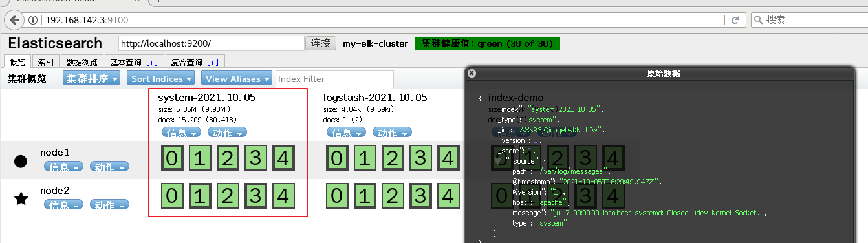This screenshot has width=868, height=243.
Task: Close the 原始数据 dialog with its X icon
Action: (x=472, y=74)
